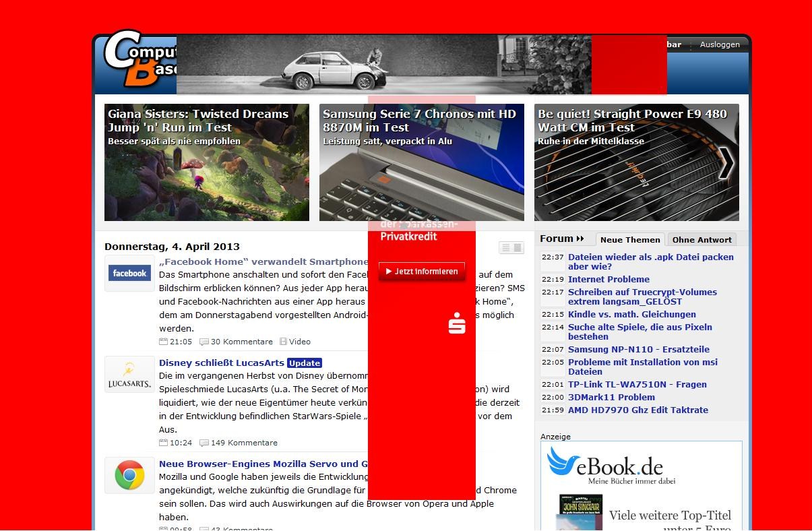
Task: Click the Update badge next to Disney headline
Action: [x=304, y=363]
